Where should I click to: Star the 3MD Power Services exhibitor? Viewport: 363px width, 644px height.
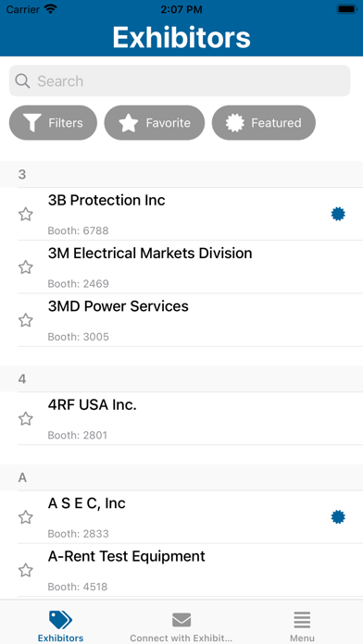click(26, 320)
